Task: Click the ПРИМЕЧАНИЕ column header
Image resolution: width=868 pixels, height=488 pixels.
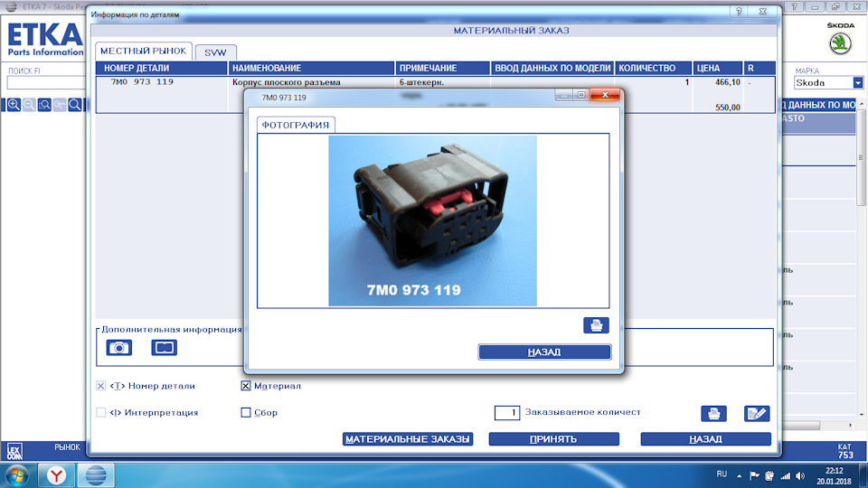Action: pos(443,68)
